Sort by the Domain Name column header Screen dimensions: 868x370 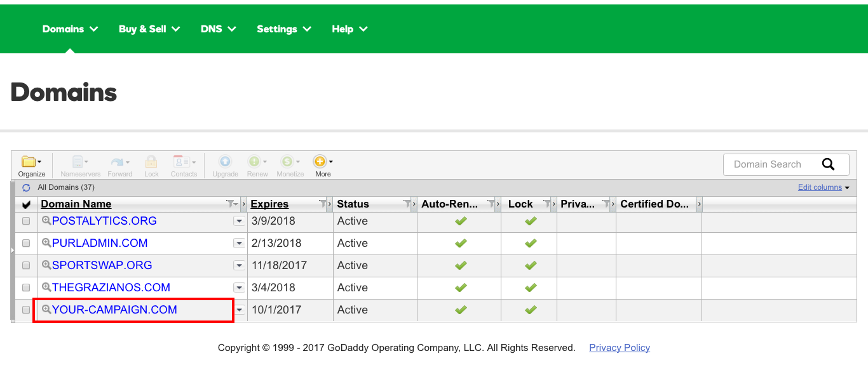(76, 204)
